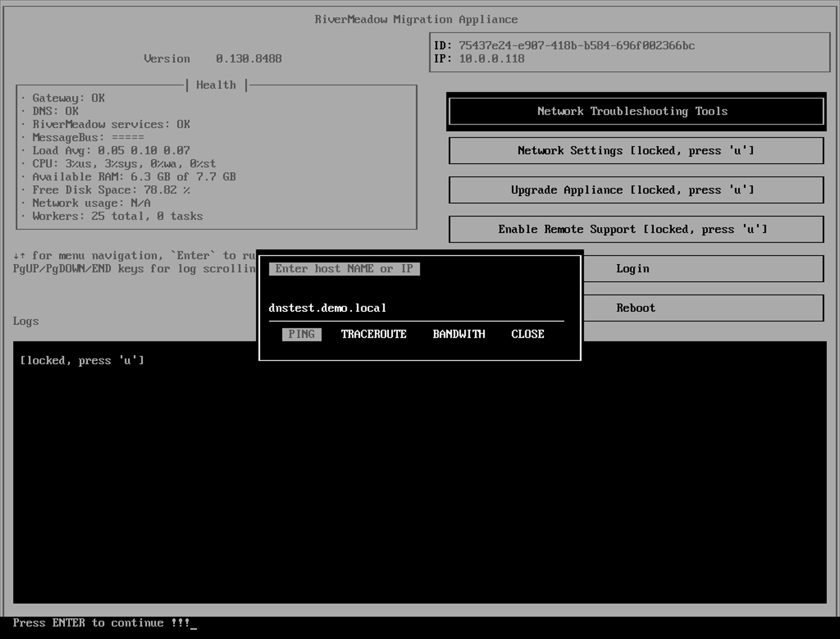Click the 'Enter host NAME or IP' label
Screen dimensions: 840x639
click(344, 269)
